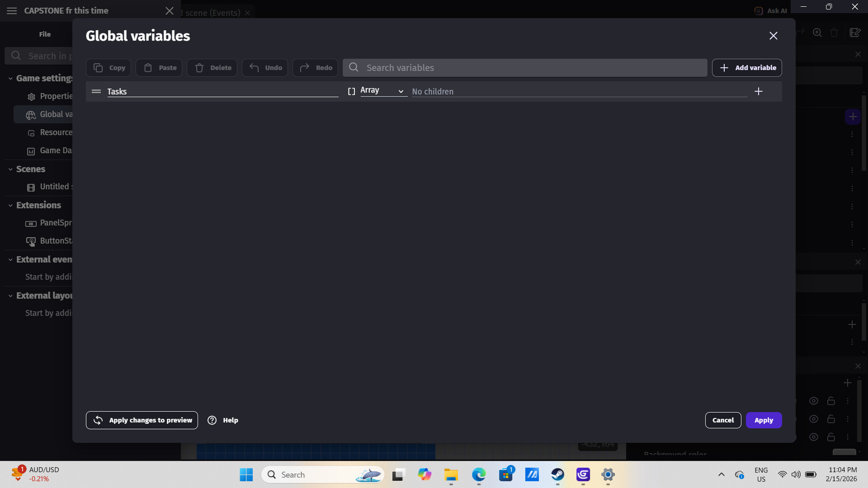Click the Apply button
Viewport: 868px width, 488px height.
[x=764, y=420]
